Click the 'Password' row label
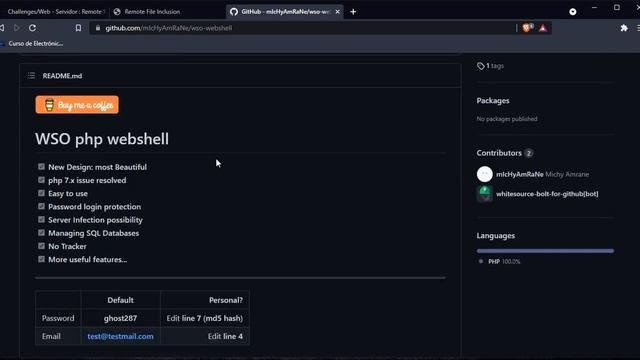Viewport: 640px width, 360px height. click(58, 318)
